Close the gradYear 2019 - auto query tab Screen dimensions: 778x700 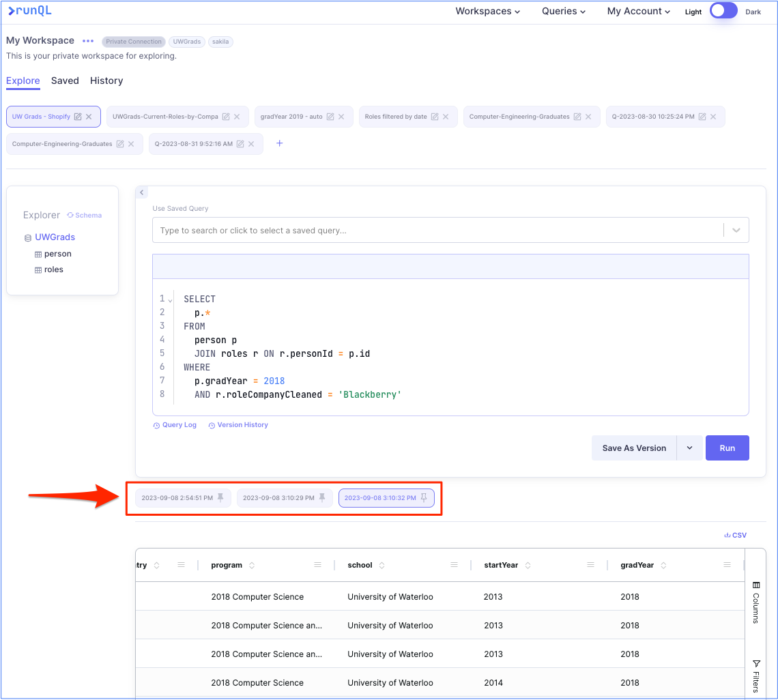tap(341, 117)
